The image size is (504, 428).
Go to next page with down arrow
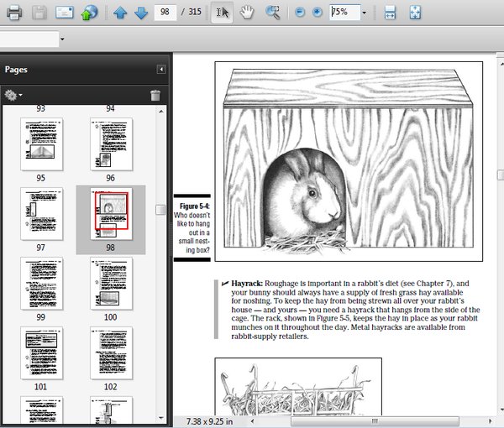pyautogui.click(x=140, y=13)
